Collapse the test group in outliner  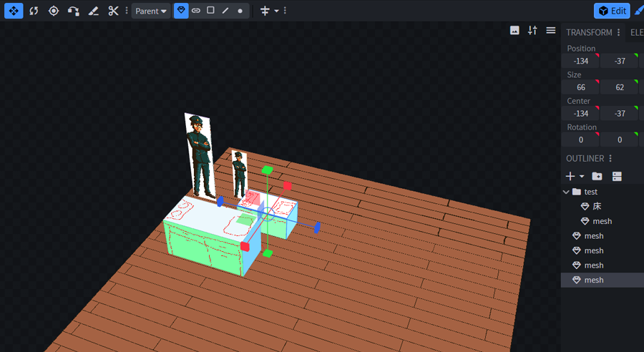click(567, 192)
